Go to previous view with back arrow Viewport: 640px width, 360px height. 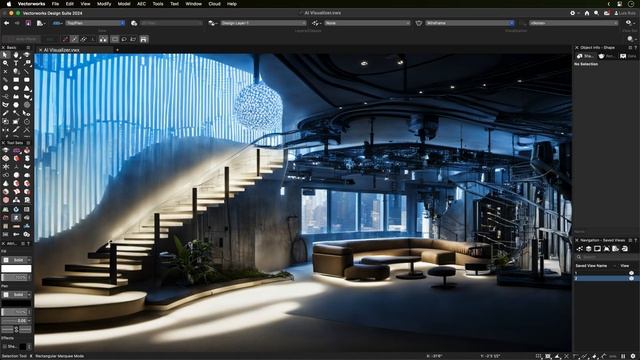point(7,23)
